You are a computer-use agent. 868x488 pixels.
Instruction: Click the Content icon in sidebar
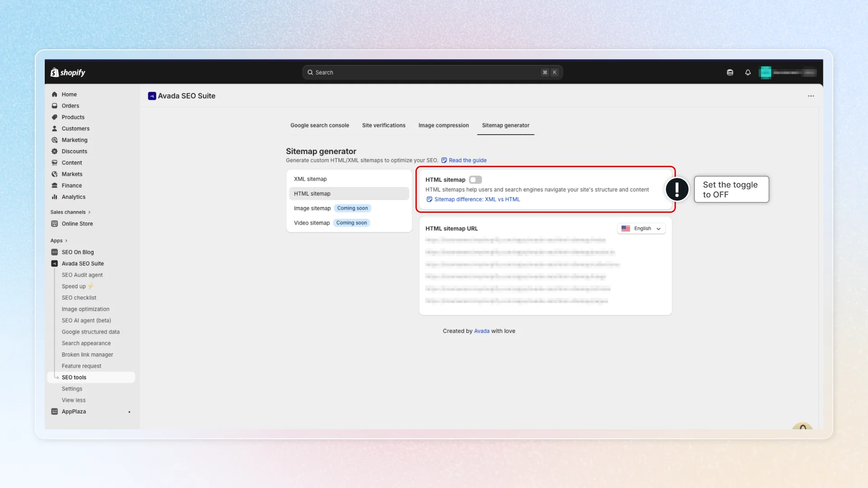click(54, 163)
